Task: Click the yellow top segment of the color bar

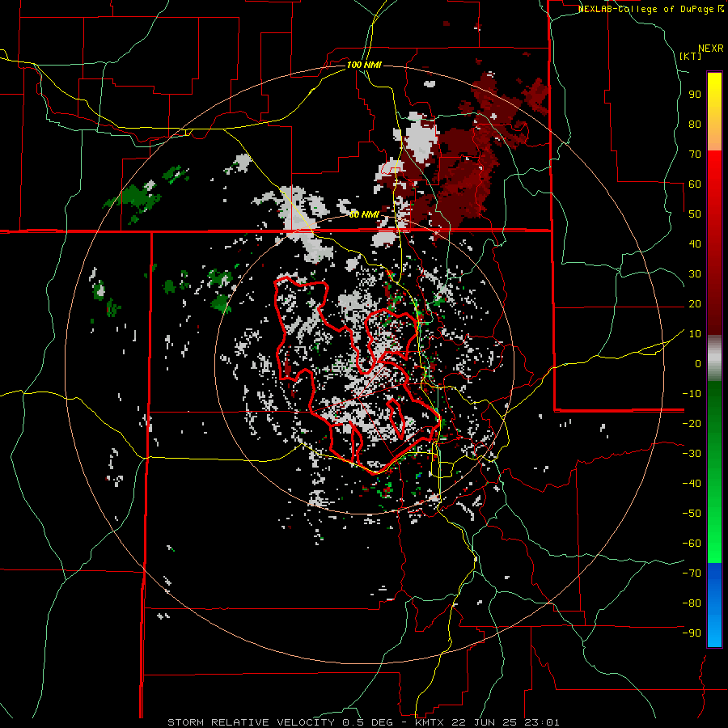Action: [714, 111]
